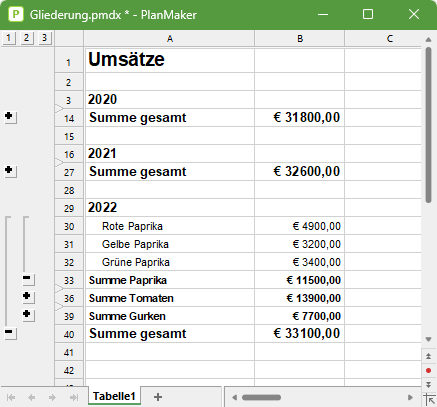
Task: Go to the first sheet tab
Action: (x=11, y=397)
